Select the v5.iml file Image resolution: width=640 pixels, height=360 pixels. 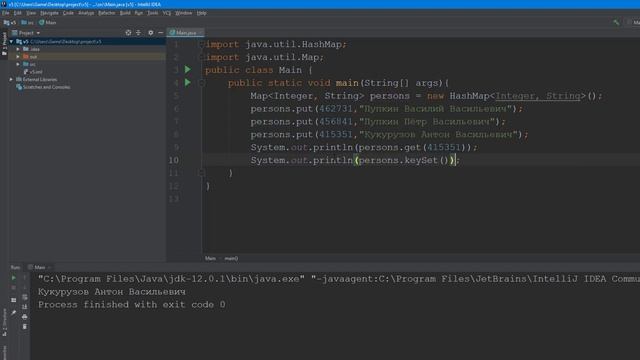point(33,72)
